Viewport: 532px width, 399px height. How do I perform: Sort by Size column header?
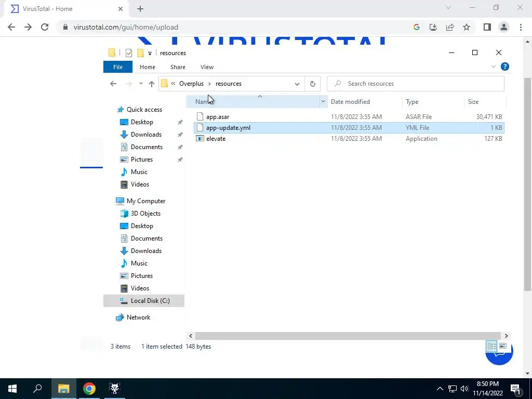click(473, 101)
